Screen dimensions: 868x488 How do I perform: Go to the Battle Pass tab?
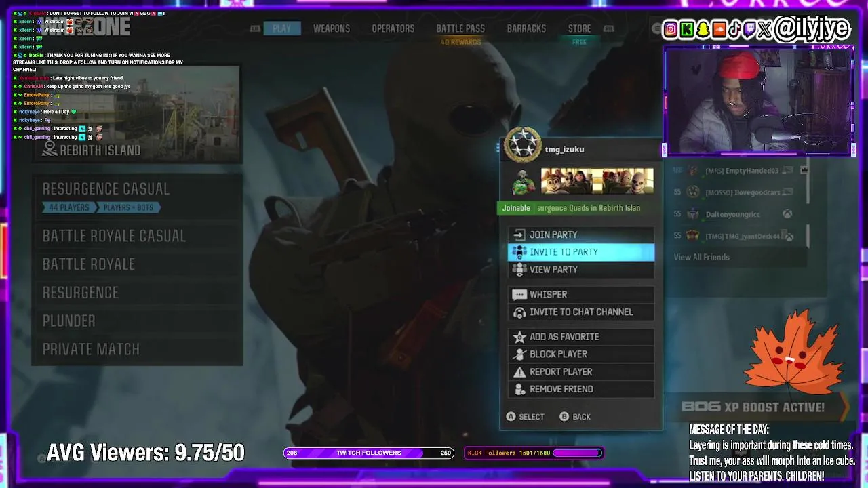click(x=460, y=28)
